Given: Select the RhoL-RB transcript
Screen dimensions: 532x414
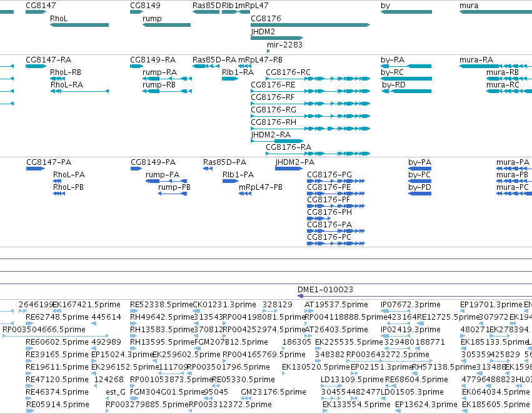Looking at the screenshot, I should [x=58, y=79].
